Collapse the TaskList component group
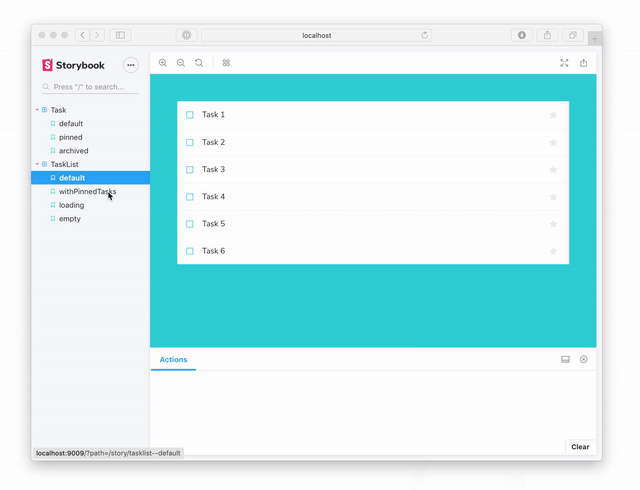The image size is (640, 490). tap(37, 164)
